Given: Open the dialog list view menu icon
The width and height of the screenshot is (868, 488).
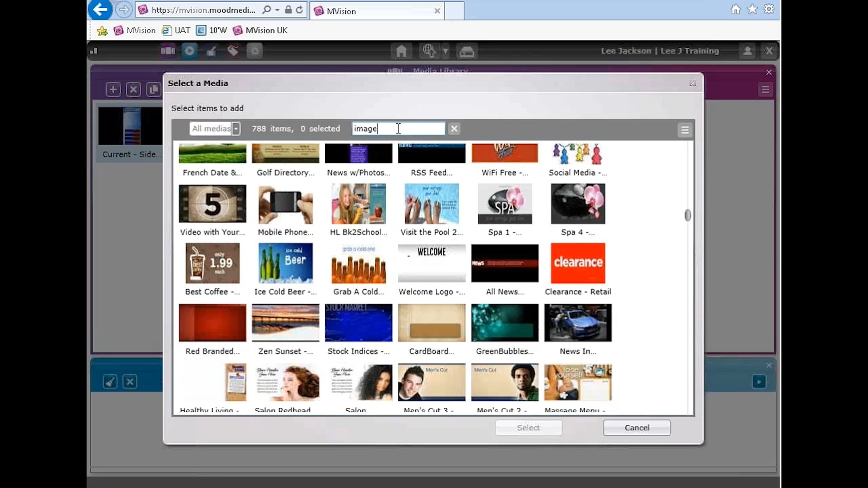Looking at the screenshot, I should 685,130.
